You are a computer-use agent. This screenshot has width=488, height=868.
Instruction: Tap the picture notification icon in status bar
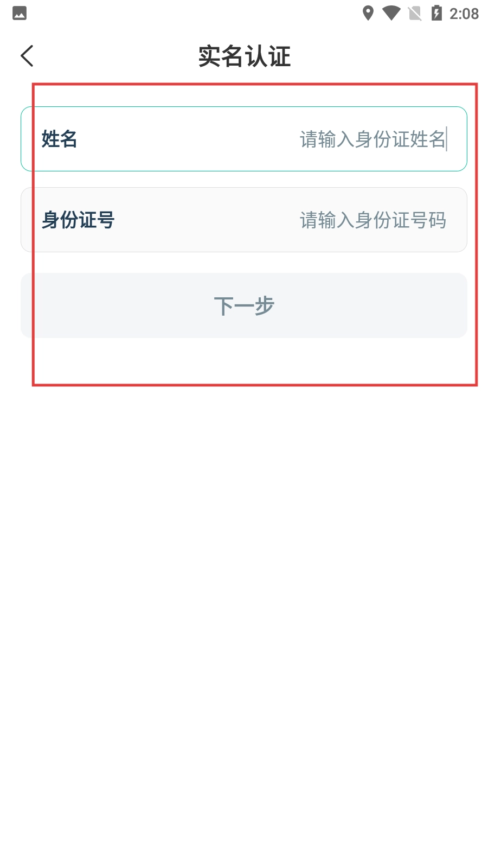(20, 13)
